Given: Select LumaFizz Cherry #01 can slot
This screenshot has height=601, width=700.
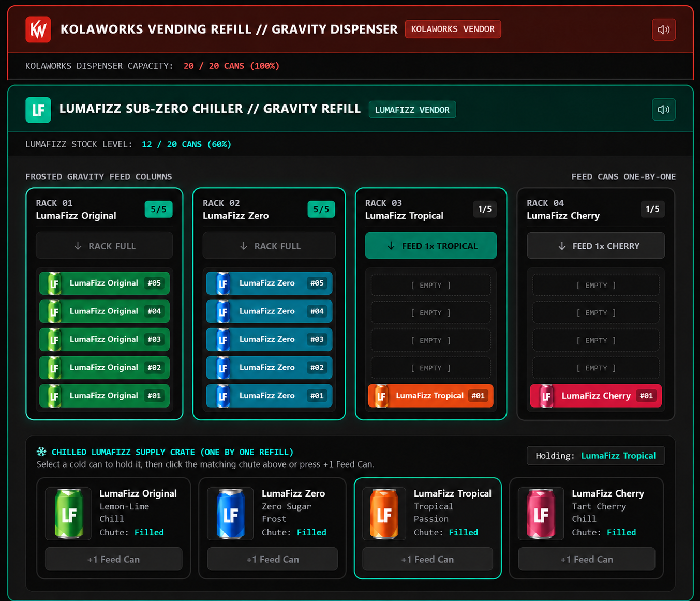Looking at the screenshot, I should pos(596,396).
